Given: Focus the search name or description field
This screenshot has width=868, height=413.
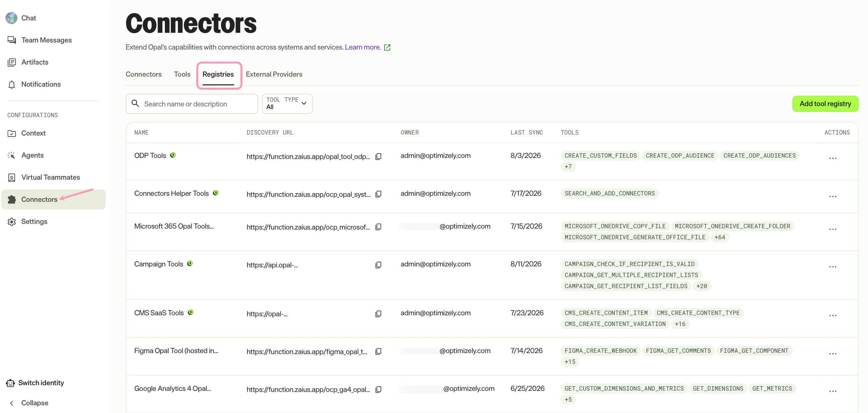Looking at the screenshot, I should click(192, 104).
